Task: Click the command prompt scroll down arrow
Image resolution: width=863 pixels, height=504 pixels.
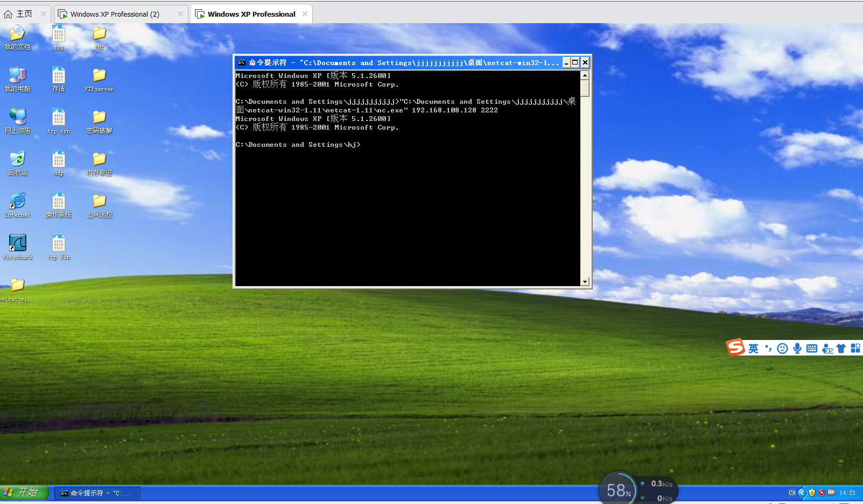Action: pyautogui.click(x=585, y=281)
